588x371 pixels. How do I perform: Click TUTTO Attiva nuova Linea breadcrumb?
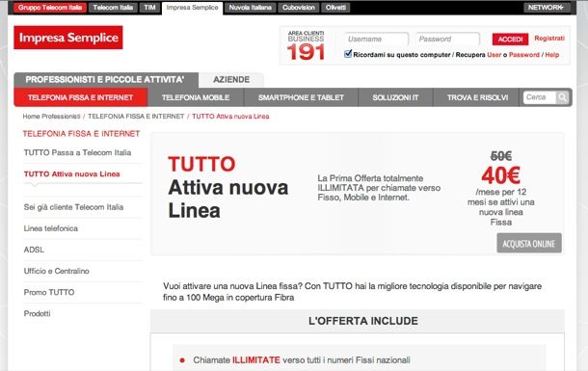230,117
